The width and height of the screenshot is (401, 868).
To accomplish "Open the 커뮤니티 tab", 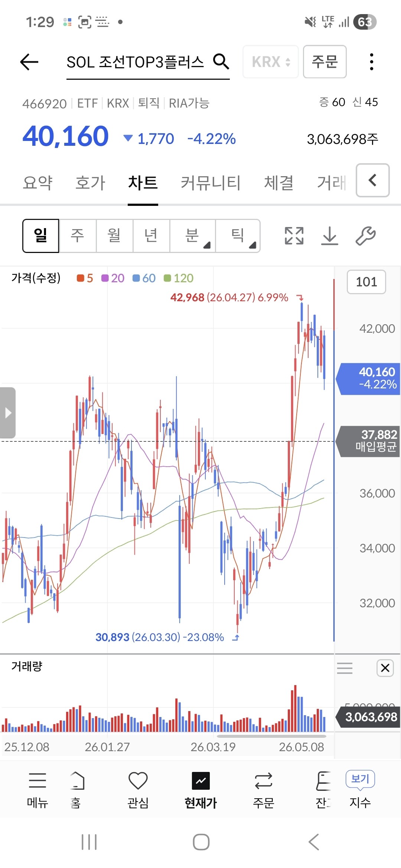I will pyautogui.click(x=211, y=183).
